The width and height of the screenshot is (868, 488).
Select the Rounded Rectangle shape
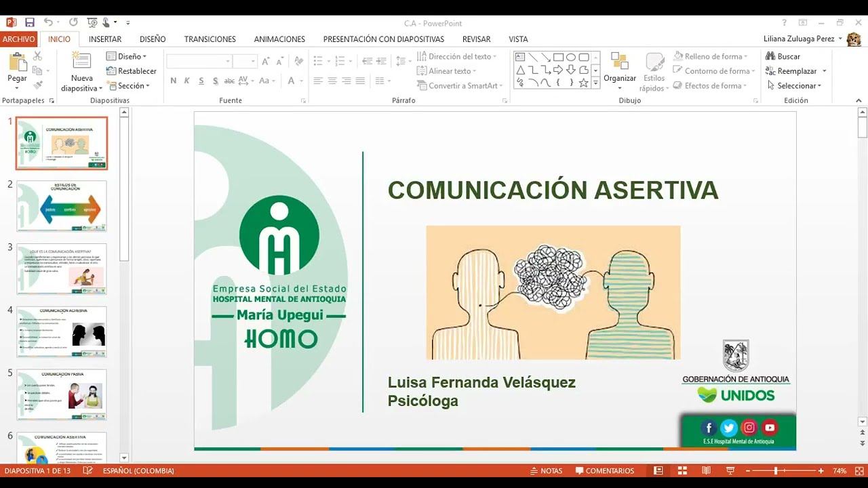[584, 57]
